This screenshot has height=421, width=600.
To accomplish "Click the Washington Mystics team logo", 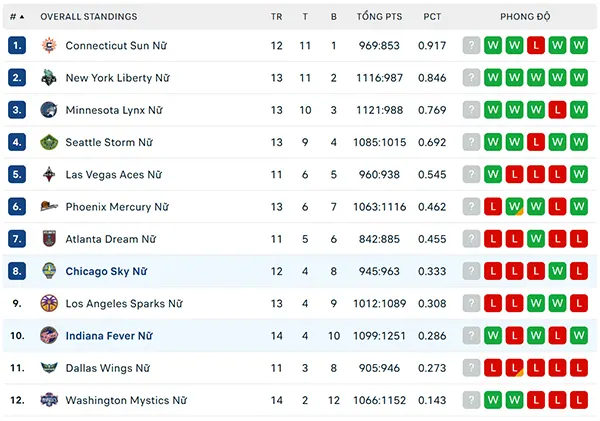I will [x=49, y=400].
